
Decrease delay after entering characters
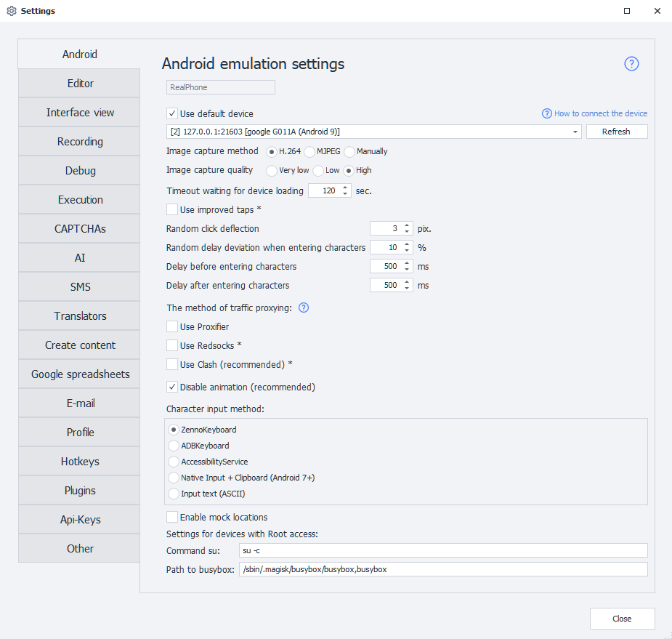coord(407,288)
